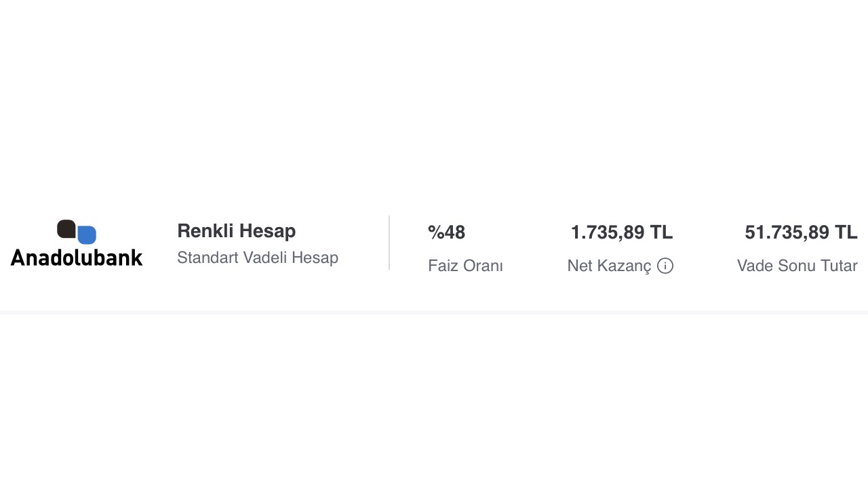The width and height of the screenshot is (868, 488).
Task: Click the Faiz Oranı label
Action: [x=465, y=266]
